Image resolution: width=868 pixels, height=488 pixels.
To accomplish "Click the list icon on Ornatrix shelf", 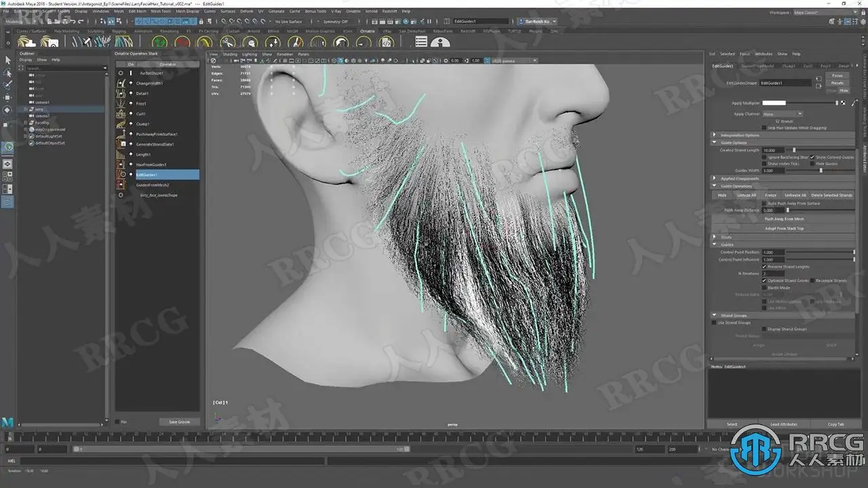I will (x=421, y=42).
